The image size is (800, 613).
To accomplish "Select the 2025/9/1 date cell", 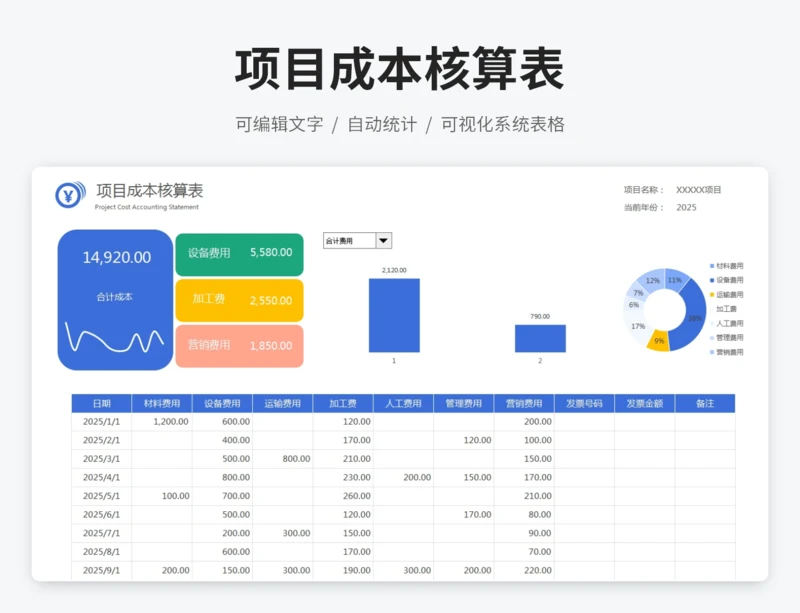I will (102, 570).
